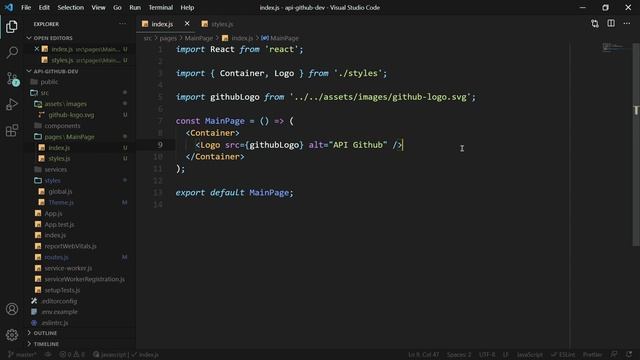Screen dimensions: 640x360
Task: Open editor More Actions ellipsis
Action: pyautogui.click(x=627, y=24)
